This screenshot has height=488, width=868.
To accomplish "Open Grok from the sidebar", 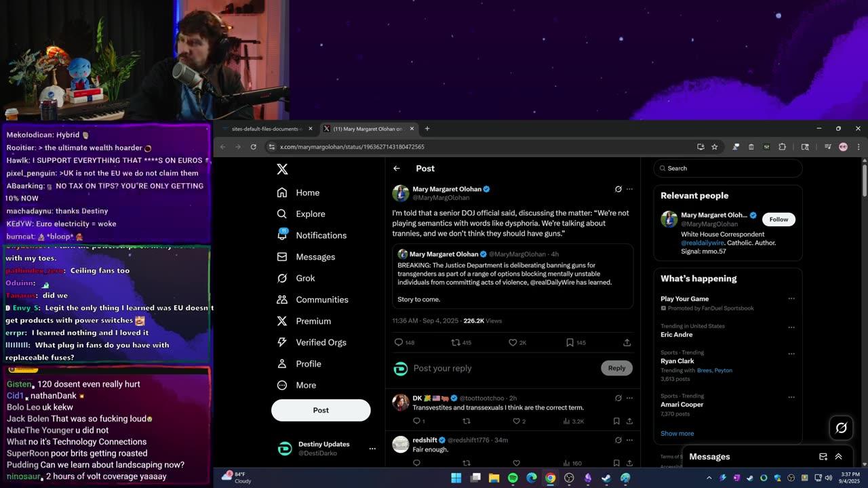I will pos(296,278).
